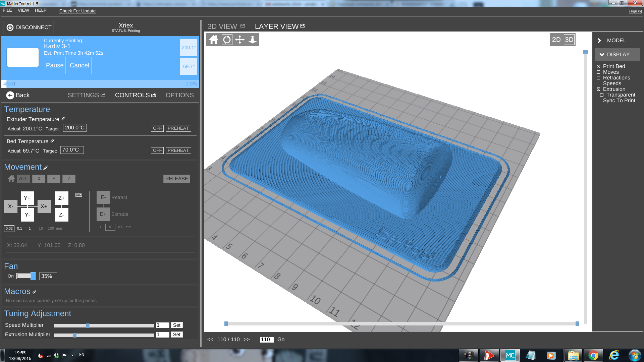This screenshot has width=644, height=362.
Task: Enable Transparent extrusion checkbox
Action: 602,95
